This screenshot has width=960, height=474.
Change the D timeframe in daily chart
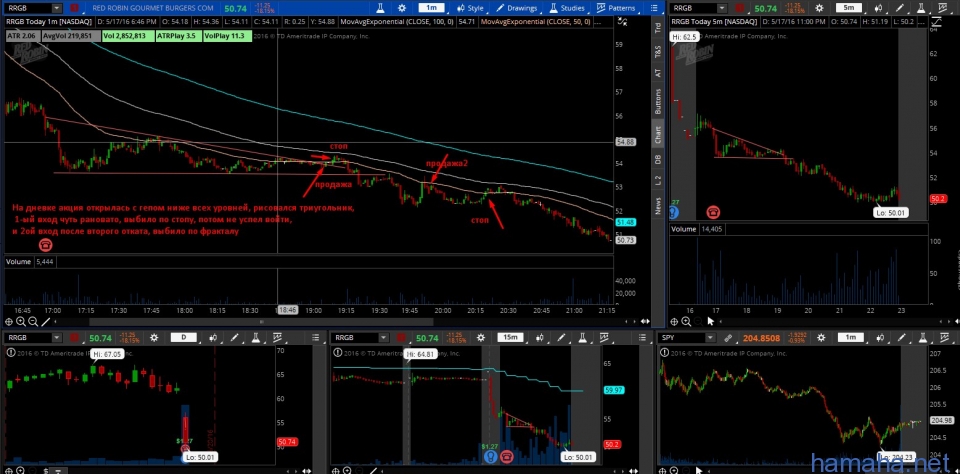(184, 337)
